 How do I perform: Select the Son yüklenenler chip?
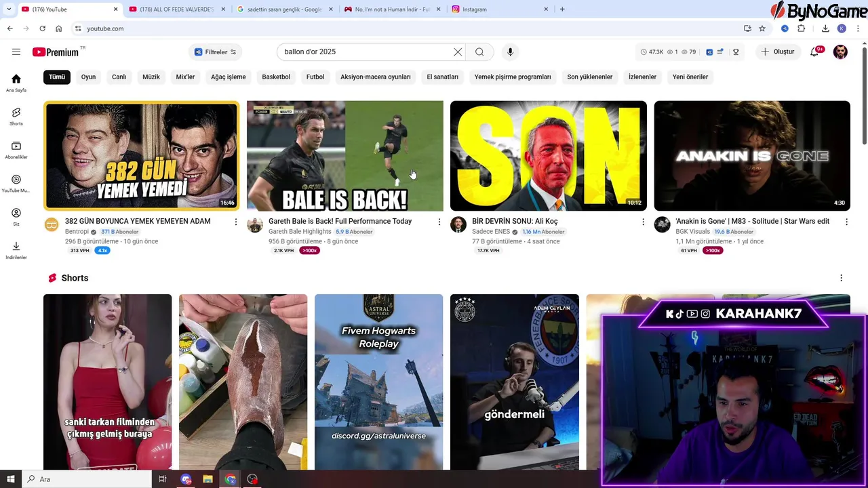pyautogui.click(x=590, y=77)
